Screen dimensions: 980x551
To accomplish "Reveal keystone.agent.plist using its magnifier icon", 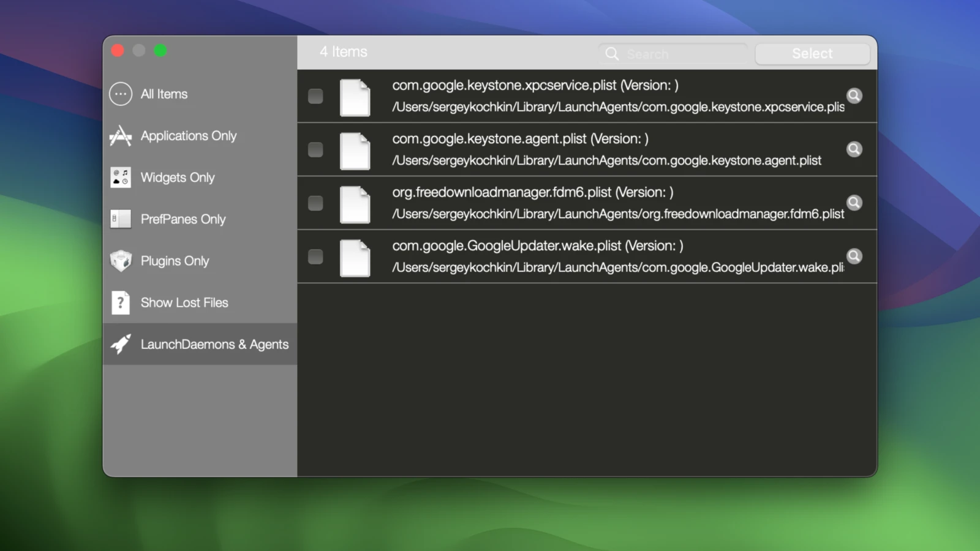I will coord(854,149).
